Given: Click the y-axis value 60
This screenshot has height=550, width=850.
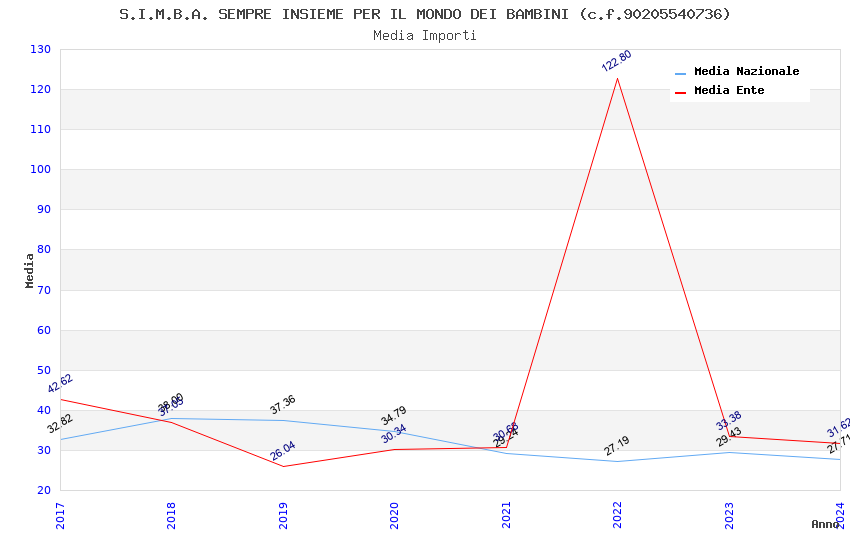Looking at the screenshot, I should [x=44, y=331].
